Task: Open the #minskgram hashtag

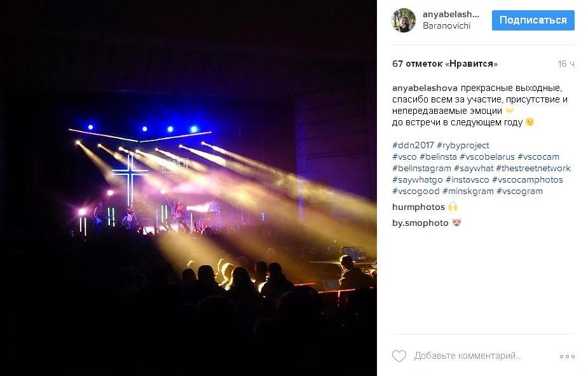Action: (468, 191)
